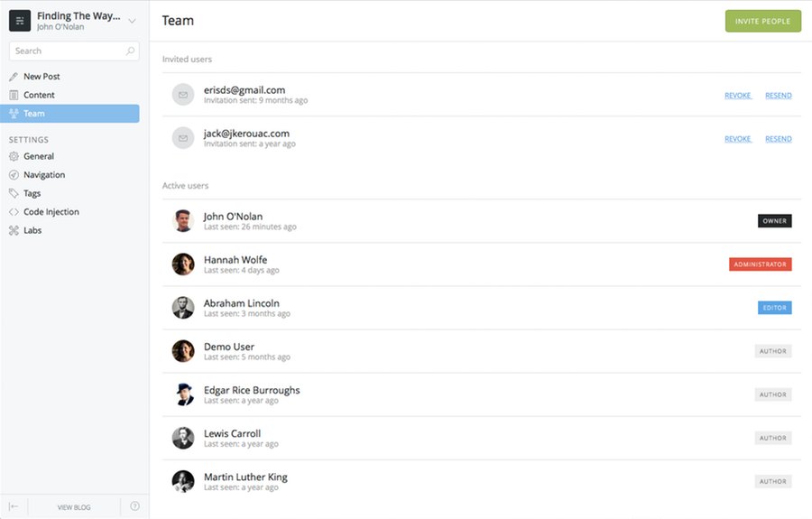The height and width of the screenshot is (519, 812).
Task: Click the View Blog link
Action: (74, 507)
